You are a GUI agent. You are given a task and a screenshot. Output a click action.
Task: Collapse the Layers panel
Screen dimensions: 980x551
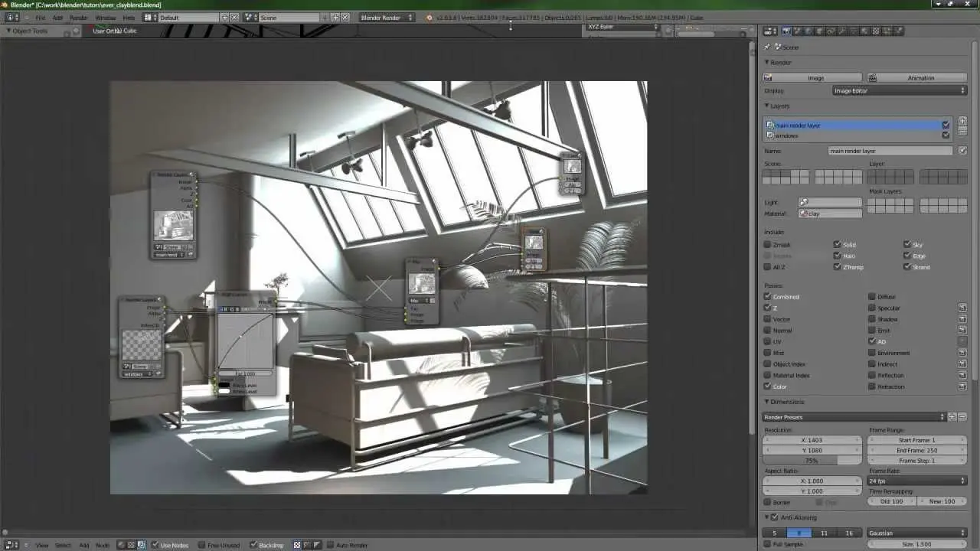tap(768, 106)
